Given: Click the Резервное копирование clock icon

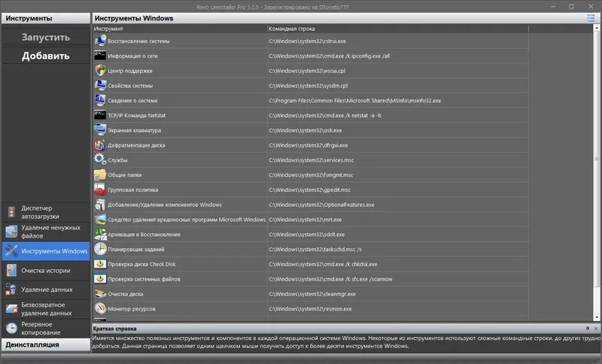Looking at the screenshot, I should pos(11,328).
